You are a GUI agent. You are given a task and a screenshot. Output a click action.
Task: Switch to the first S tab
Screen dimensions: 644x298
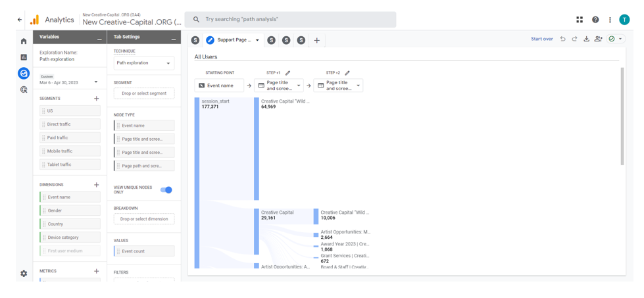click(195, 40)
